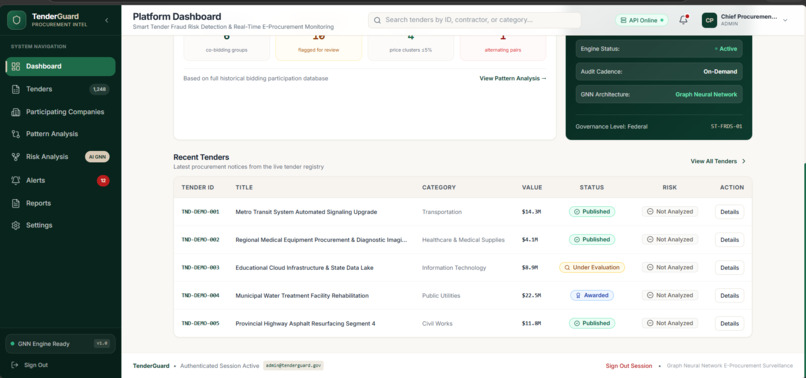Open the View All Tenders link
The height and width of the screenshot is (378, 806).
pyautogui.click(x=718, y=161)
